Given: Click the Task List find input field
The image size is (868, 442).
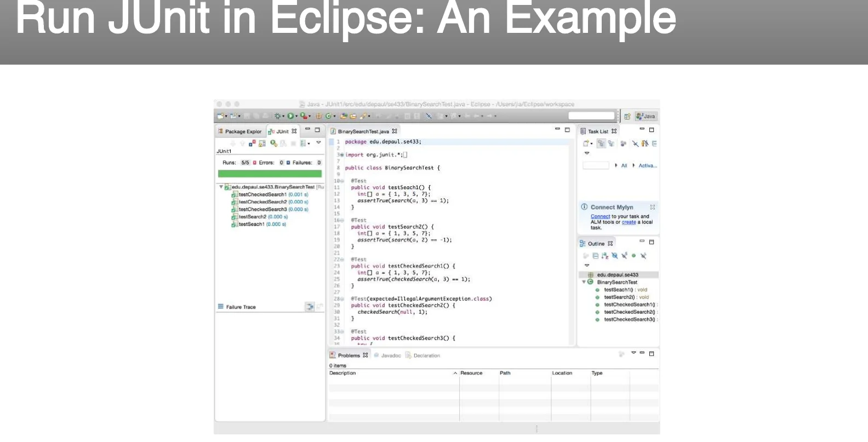Looking at the screenshot, I should [x=596, y=165].
